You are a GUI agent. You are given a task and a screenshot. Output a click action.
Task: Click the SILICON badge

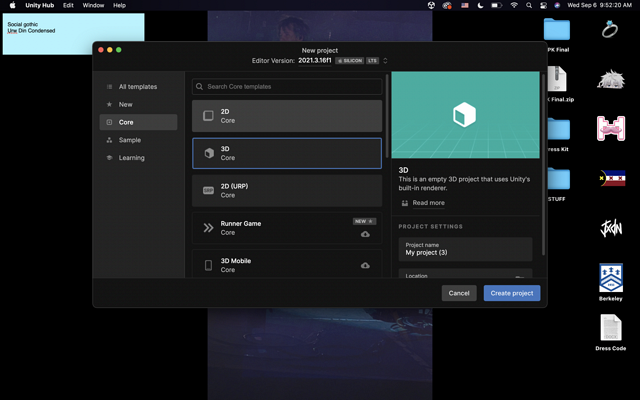pos(349,61)
